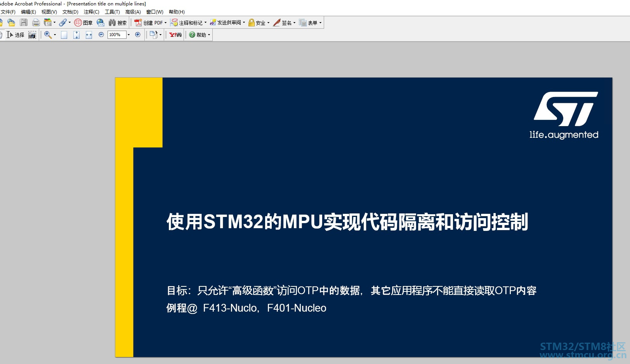Click the paperclip attach file icon

[x=63, y=23]
